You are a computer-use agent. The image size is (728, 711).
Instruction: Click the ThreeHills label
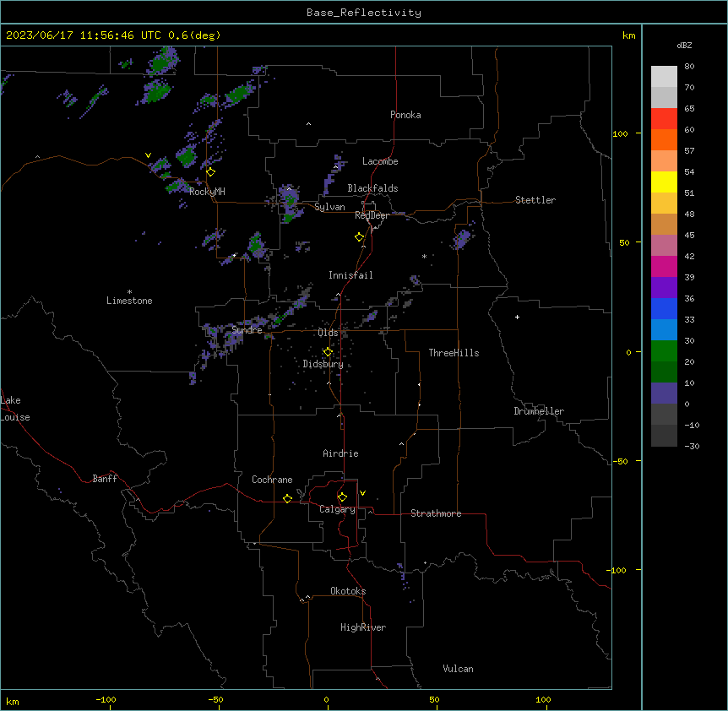454,353
